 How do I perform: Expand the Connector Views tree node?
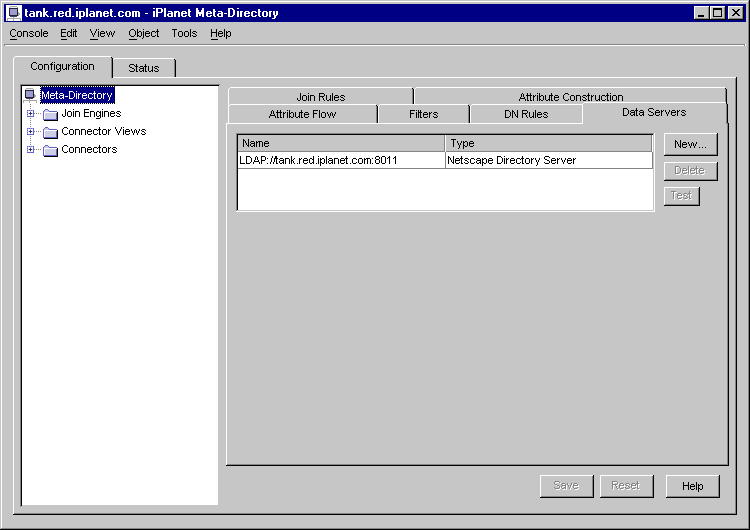pos(31,131)
